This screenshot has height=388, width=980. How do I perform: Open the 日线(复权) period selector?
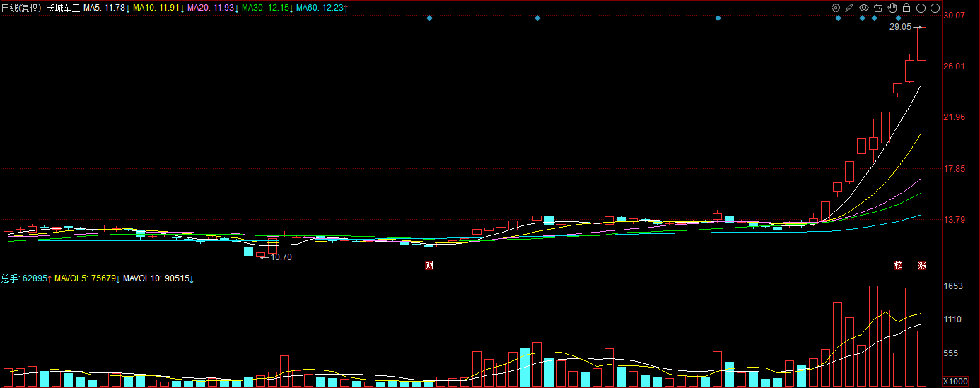(21, 8)
